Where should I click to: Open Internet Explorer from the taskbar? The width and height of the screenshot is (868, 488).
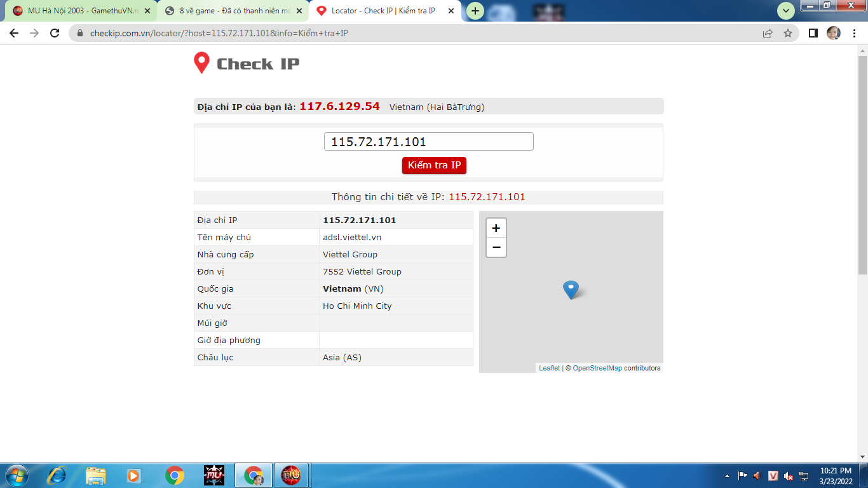(x=57, y=475)
